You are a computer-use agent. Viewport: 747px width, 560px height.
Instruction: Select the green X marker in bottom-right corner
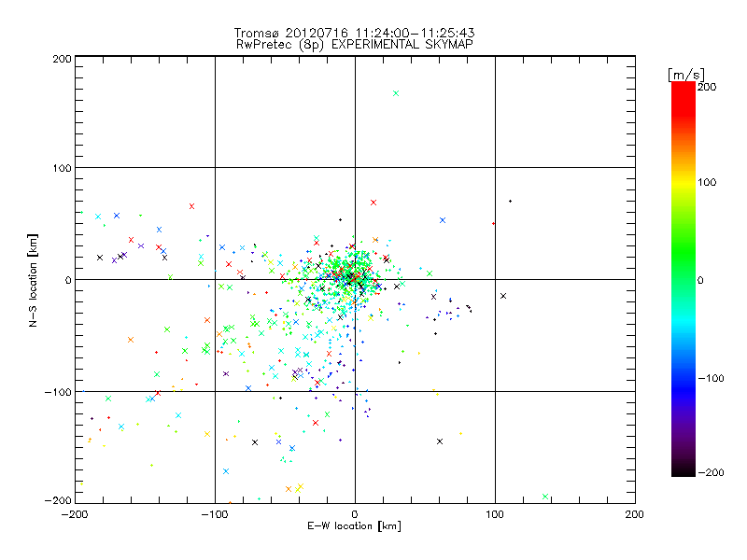click(545, 497)
